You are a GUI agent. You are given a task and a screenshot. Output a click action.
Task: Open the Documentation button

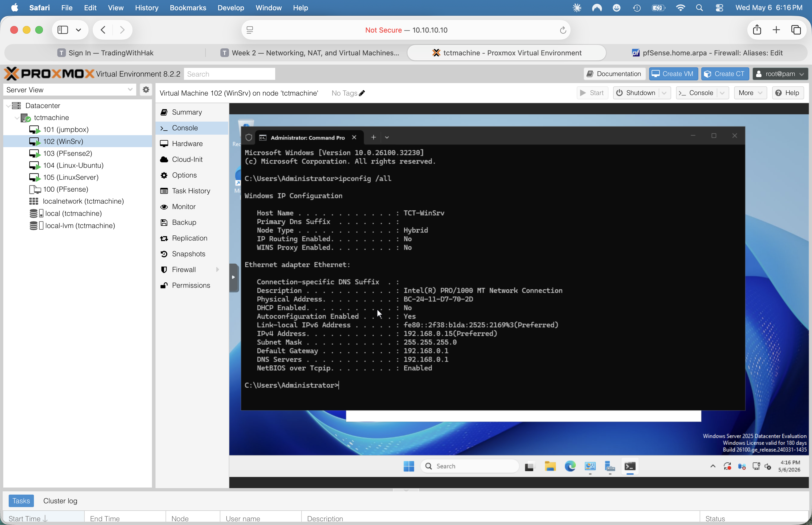pyautogui.click(x=614, y=74)
